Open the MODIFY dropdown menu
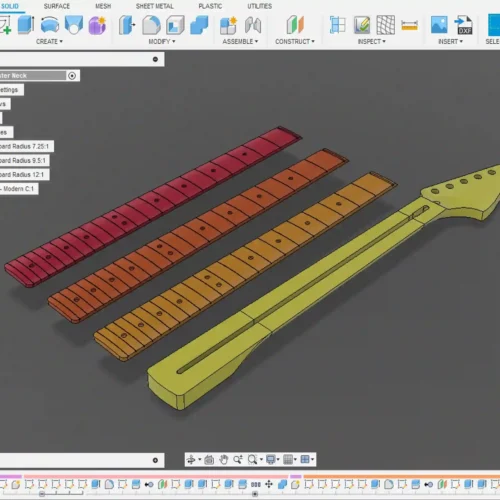Viewport: 500px width, 500px height. [x=162, y=41]
